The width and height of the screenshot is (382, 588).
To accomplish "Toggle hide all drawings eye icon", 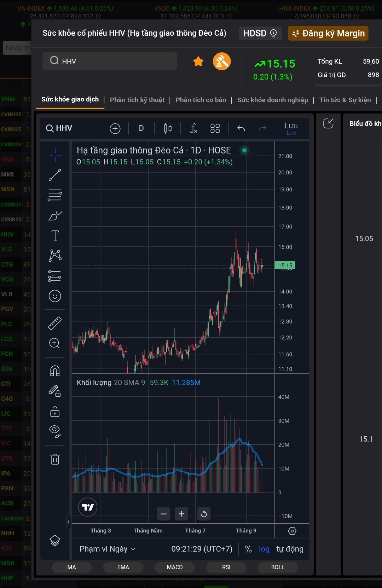I will tap(55, 431).
